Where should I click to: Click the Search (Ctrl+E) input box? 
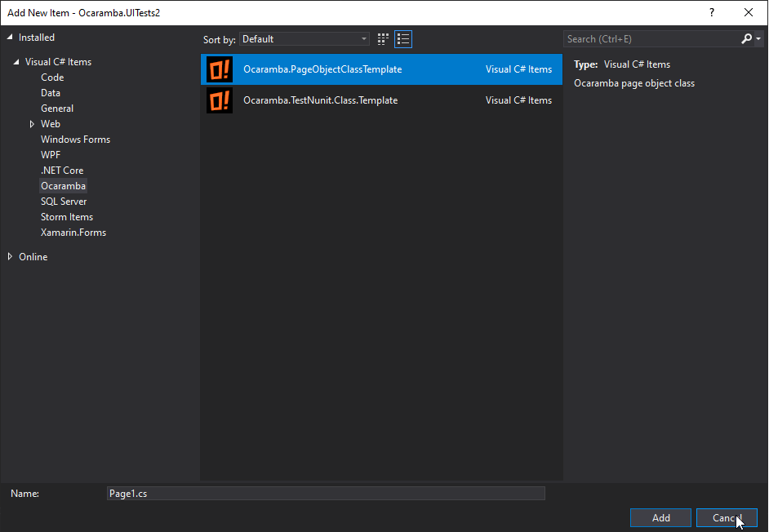tap(651, 39)
